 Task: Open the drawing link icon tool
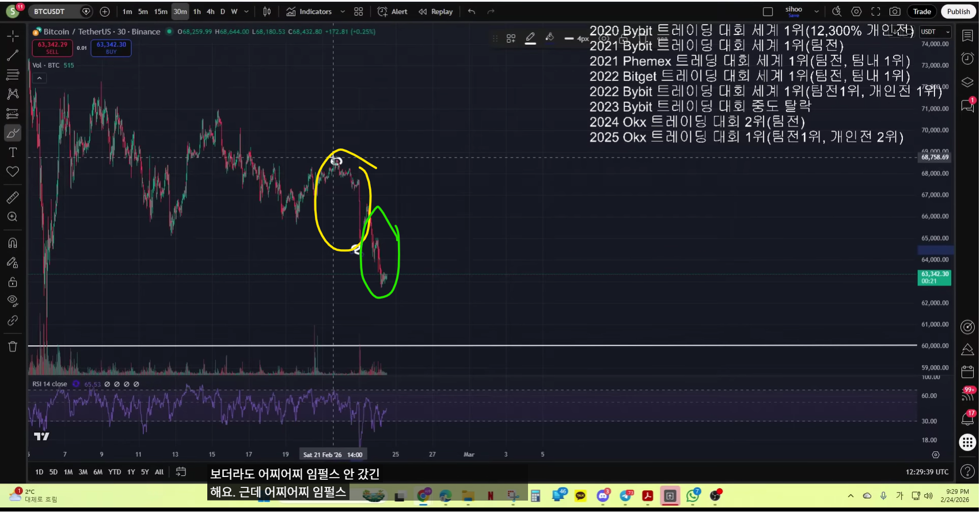tap(13, 320)
